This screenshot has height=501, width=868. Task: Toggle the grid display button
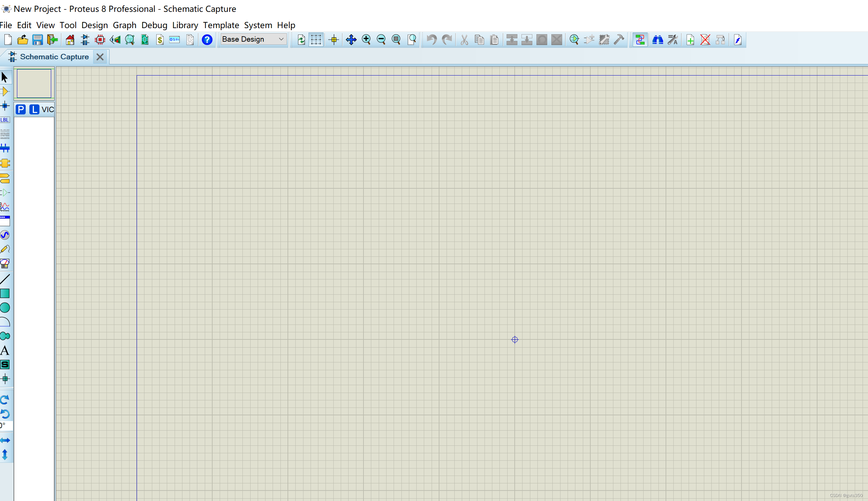[316, 40]
